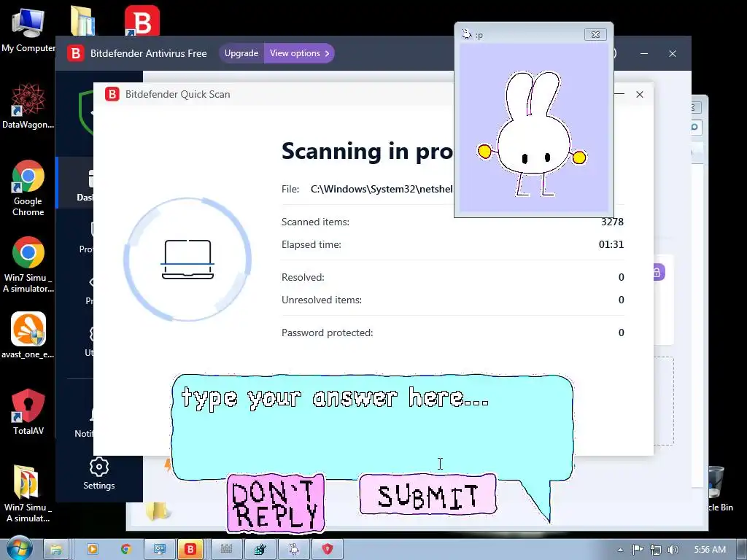
Task: Click the Upgrade button
Action: (x=241, y=53)
